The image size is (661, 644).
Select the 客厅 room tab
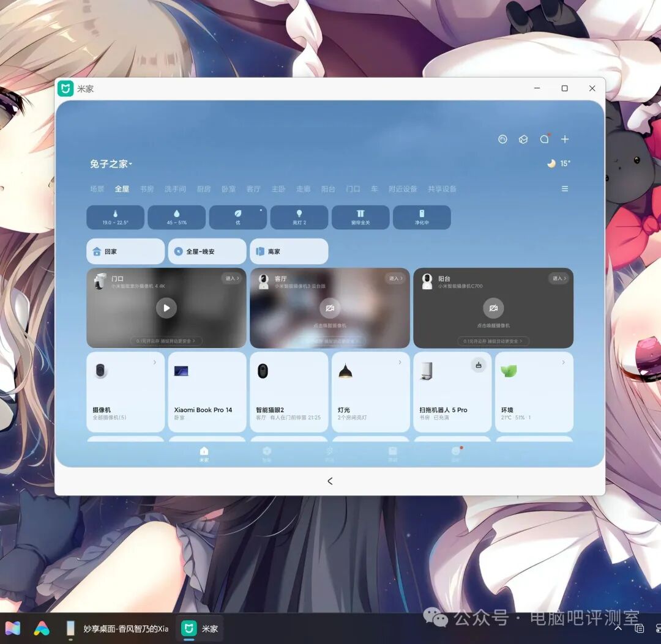[253, 189]
